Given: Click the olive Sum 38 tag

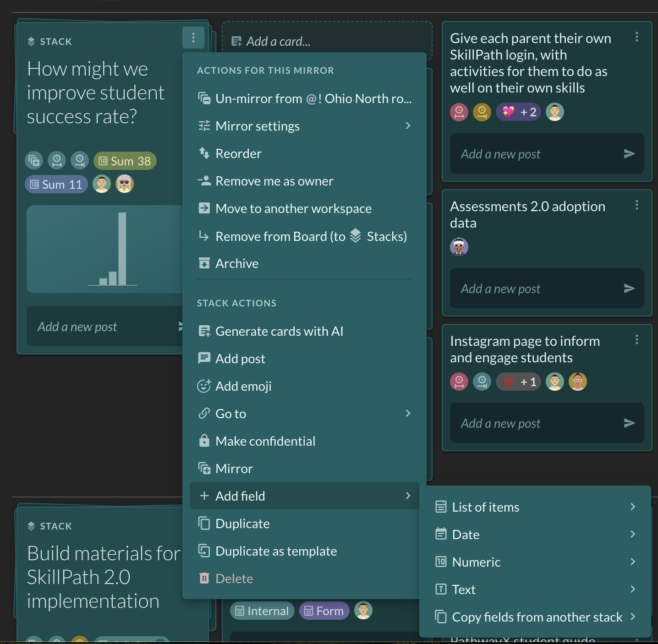Looking at the screenshot, I should (x=125, y=161).
